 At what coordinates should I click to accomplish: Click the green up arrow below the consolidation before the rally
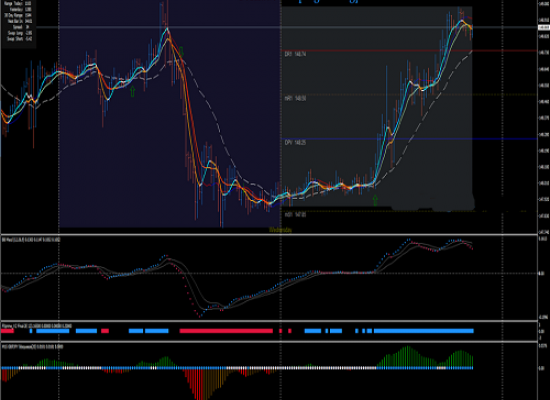click(x=375, y=201)
